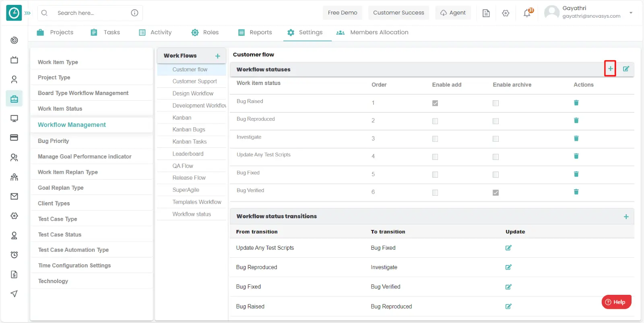Edit workflow statuses pencil icon
This screenshot has width=644, height=323.
626,69
